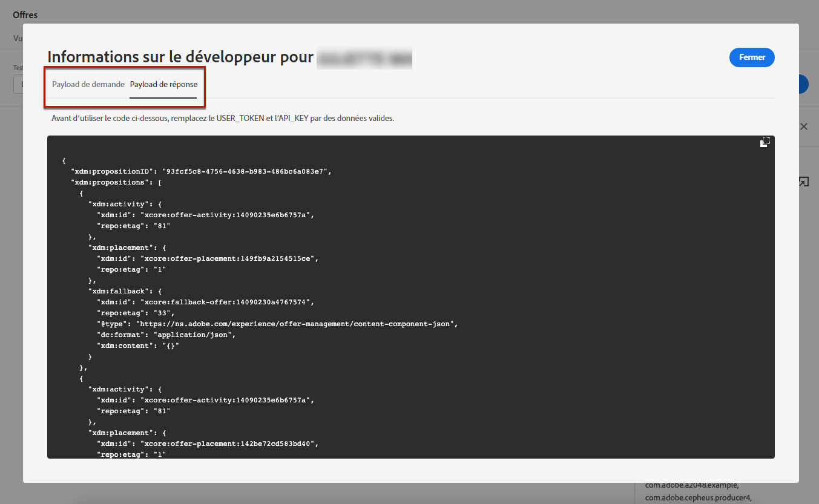Viewport: 819px width, 504px height.
Task: Click the Offres heading behind the dialog
Action: click(x=25, y=15)
